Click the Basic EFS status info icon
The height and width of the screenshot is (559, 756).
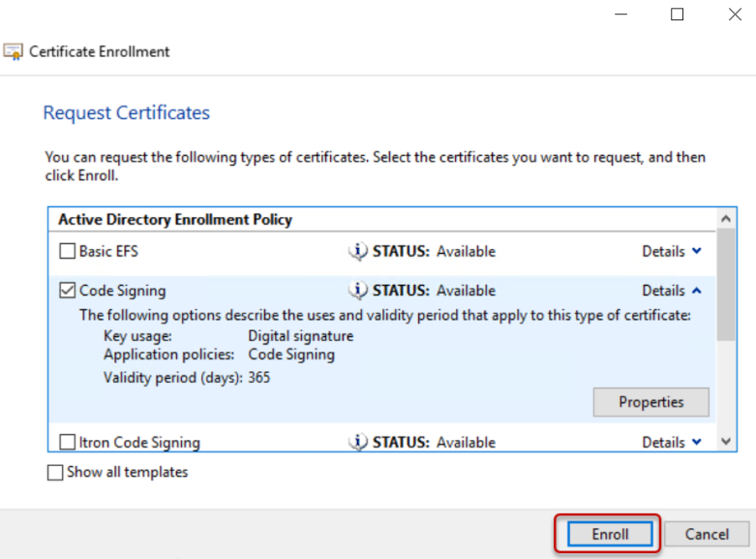(358, 251)
